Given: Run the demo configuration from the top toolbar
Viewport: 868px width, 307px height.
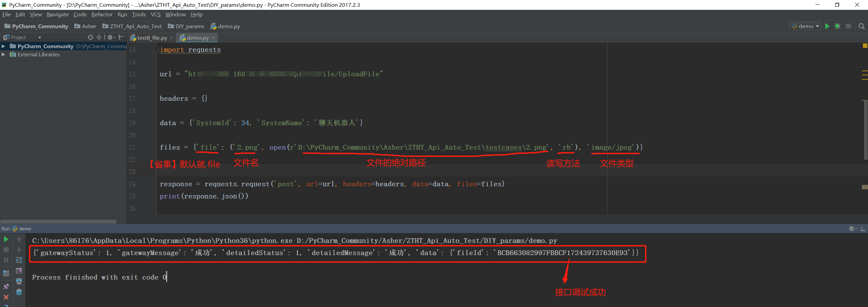Looking at the screenshot, I should click(827, 26).
